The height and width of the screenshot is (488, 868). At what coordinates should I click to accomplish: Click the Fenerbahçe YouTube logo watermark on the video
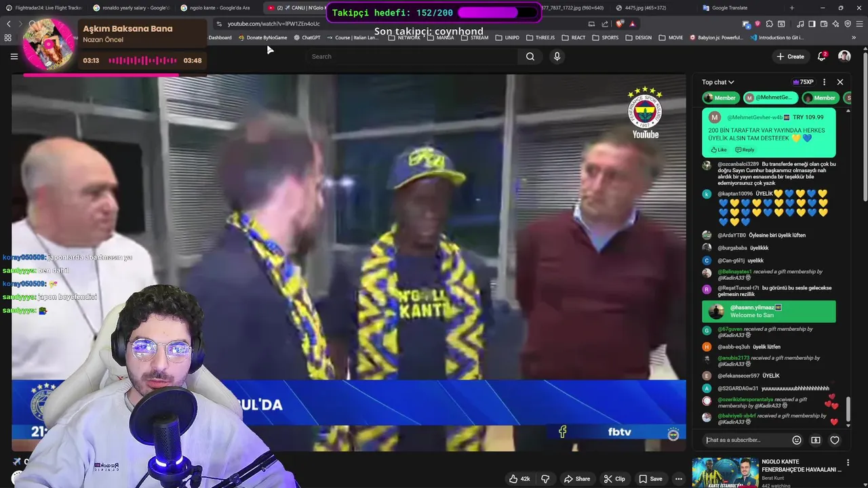pos(645,113)
